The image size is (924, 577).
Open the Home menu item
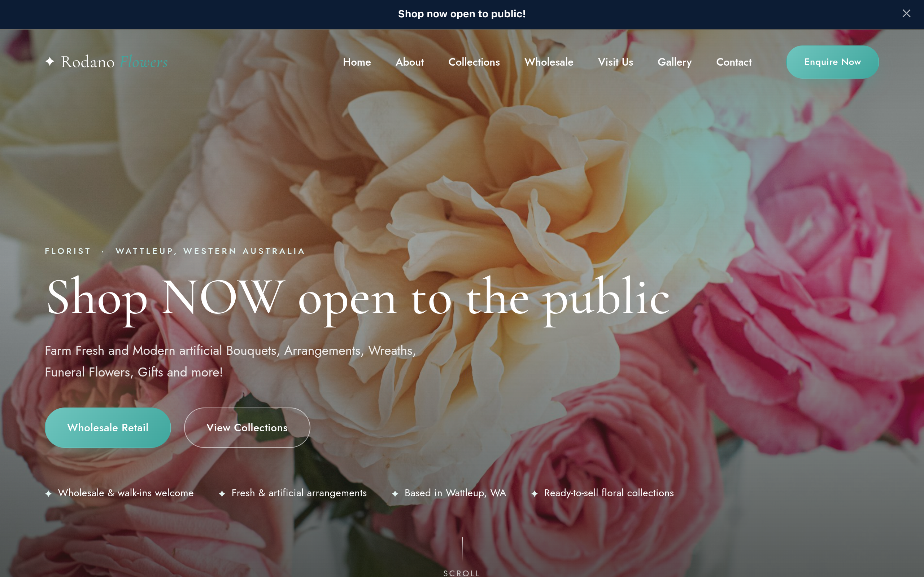[x=357, y=62]
